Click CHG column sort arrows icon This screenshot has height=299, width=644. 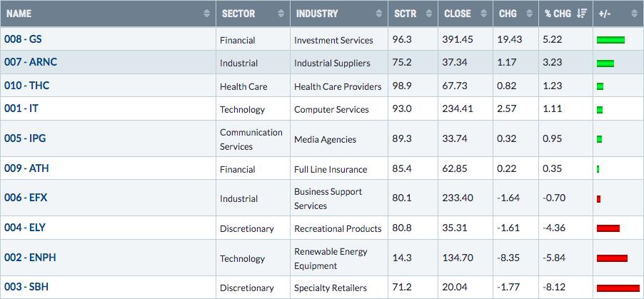pos(530,14)
